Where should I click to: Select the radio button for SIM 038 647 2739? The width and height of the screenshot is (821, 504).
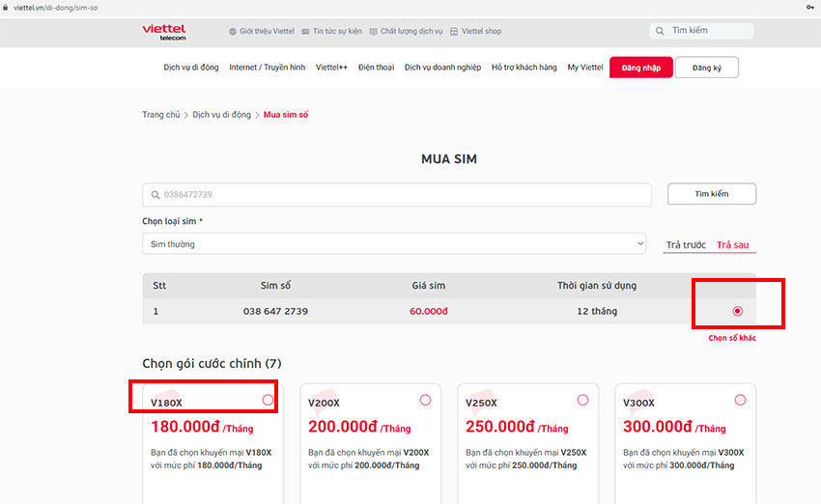pos(737,311)
